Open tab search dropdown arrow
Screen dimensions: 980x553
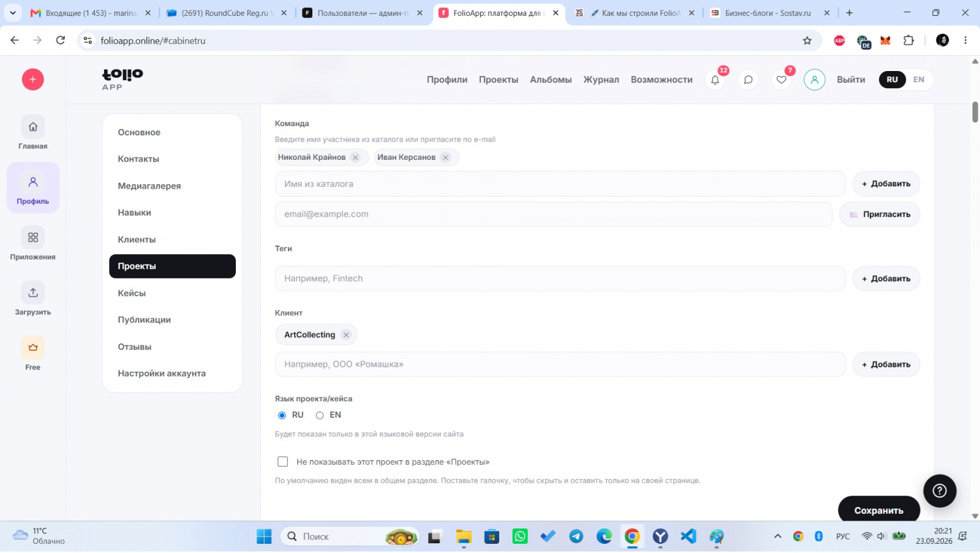(12, 12)
